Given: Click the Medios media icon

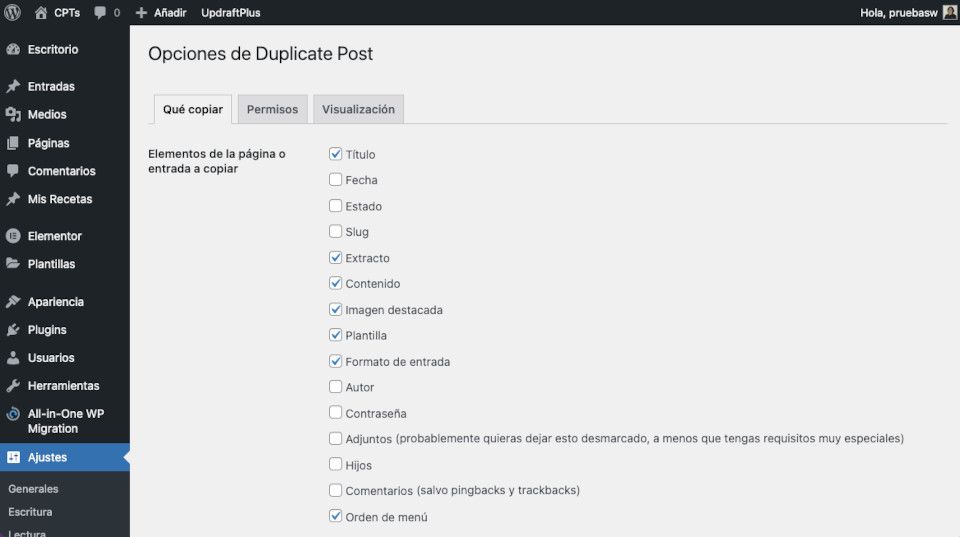Looking at the screenshot, I should (x=13, y=115).
